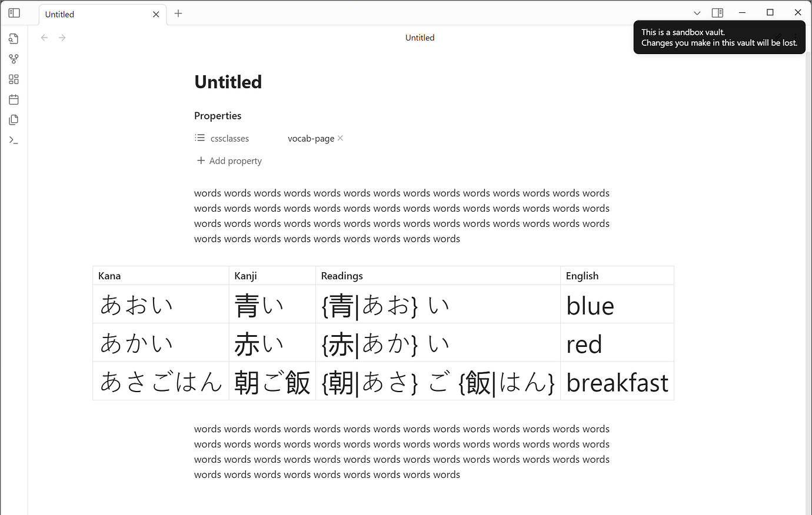
Task: Click the Untitled title in the view header
Action: 420,38
